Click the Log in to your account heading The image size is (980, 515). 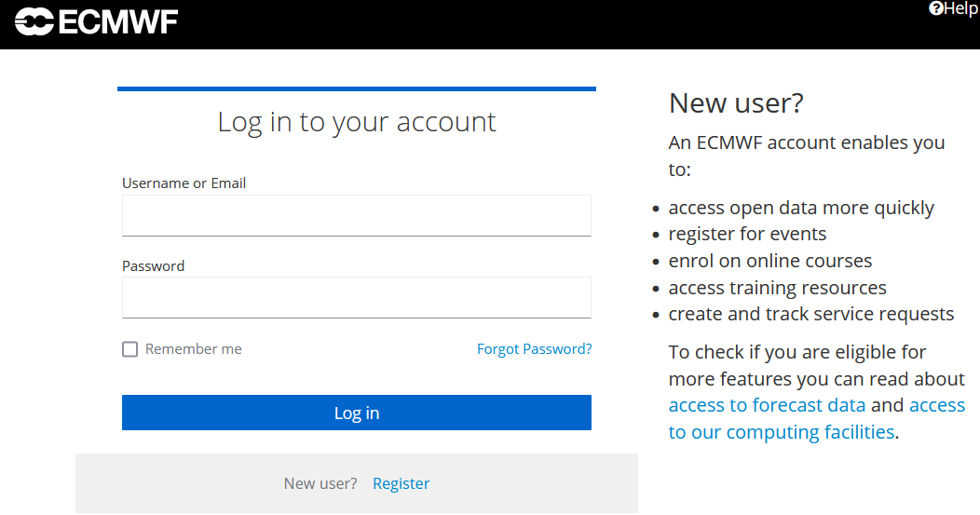coord(356,122)
